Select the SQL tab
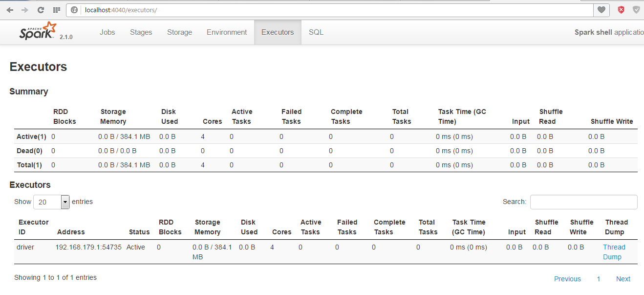 [316, 32]
